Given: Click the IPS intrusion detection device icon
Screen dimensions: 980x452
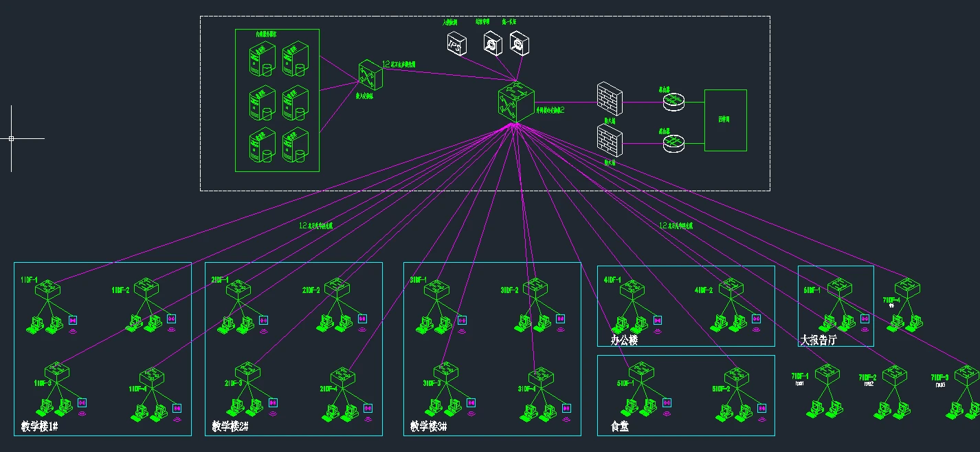Looking at the screenshot, I should pyautogui.click(x=456, y=45).
